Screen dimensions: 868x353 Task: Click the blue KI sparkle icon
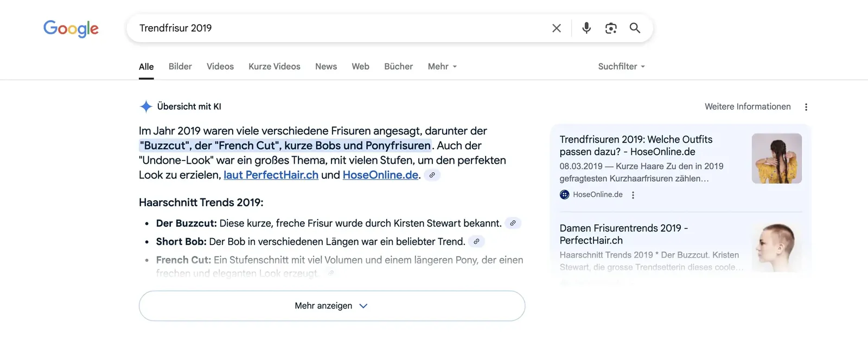pos(146,107)
